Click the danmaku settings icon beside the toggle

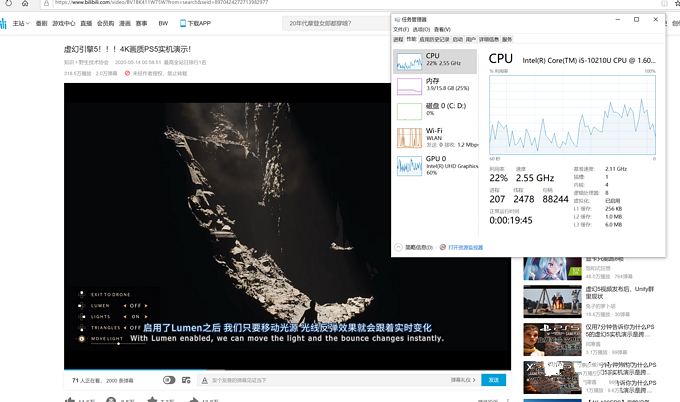(186, 380)
